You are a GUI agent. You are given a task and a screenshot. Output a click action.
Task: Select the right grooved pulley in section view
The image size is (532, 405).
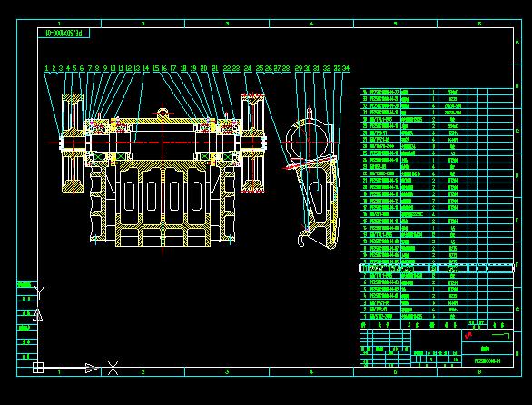pos(252,143)
